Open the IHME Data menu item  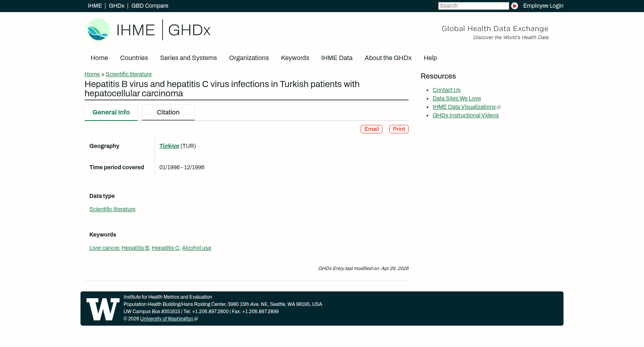coord(337,58)
